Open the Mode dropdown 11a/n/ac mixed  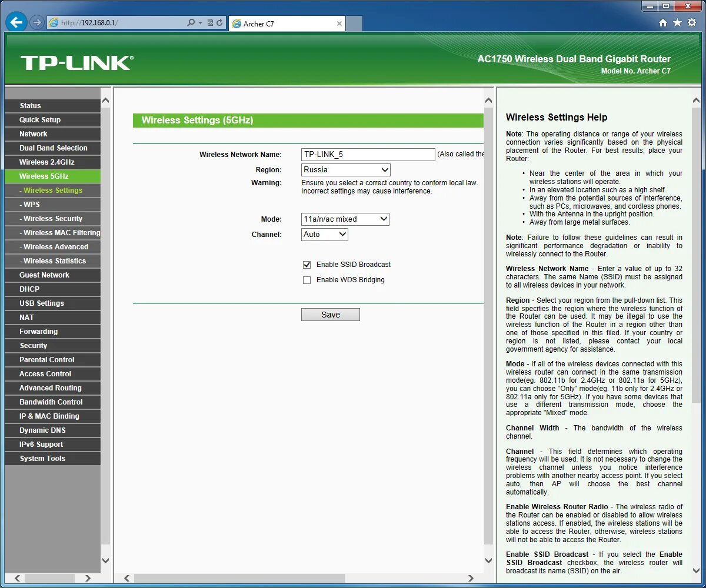[345, 219]
